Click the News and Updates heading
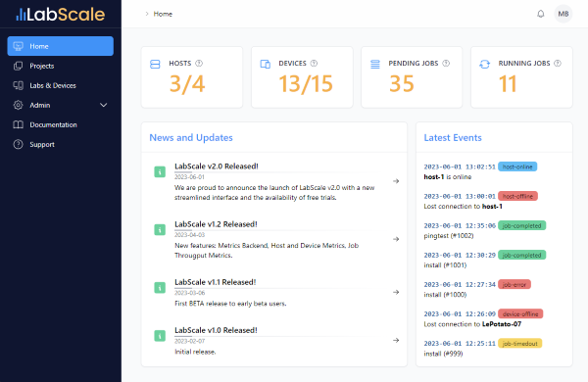588x382 pixels. [x=191, y=137]
